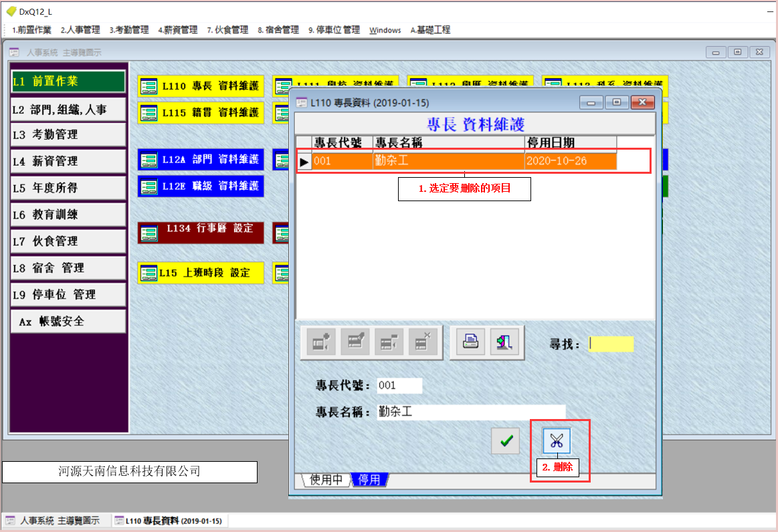The image size is (778, 532).
Task: Click 停用日期 column header
Action: (x=571, y=143)
